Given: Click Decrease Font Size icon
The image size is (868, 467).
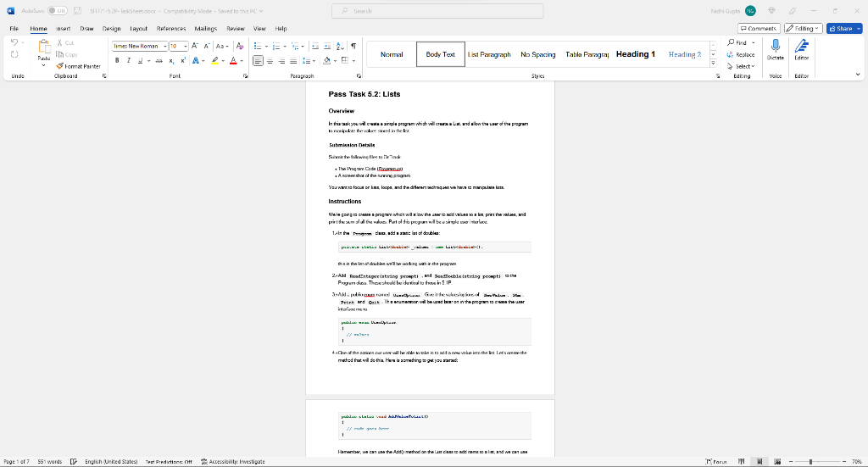Looking at the screenshot, I should [x=207, y=46].
